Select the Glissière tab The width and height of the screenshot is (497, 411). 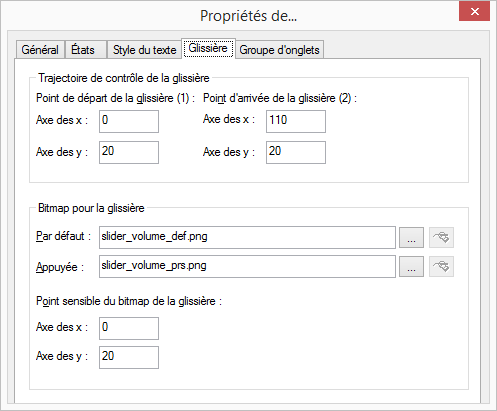208,48
